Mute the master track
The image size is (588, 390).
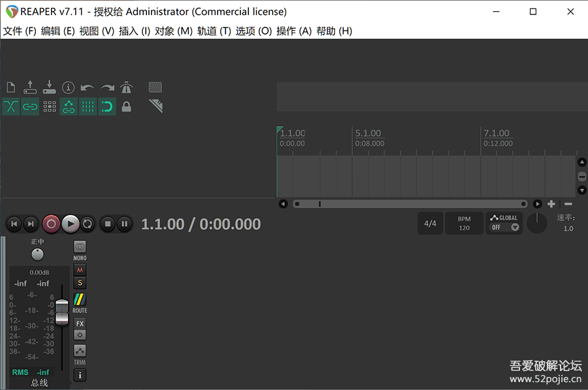coord(80,270)
